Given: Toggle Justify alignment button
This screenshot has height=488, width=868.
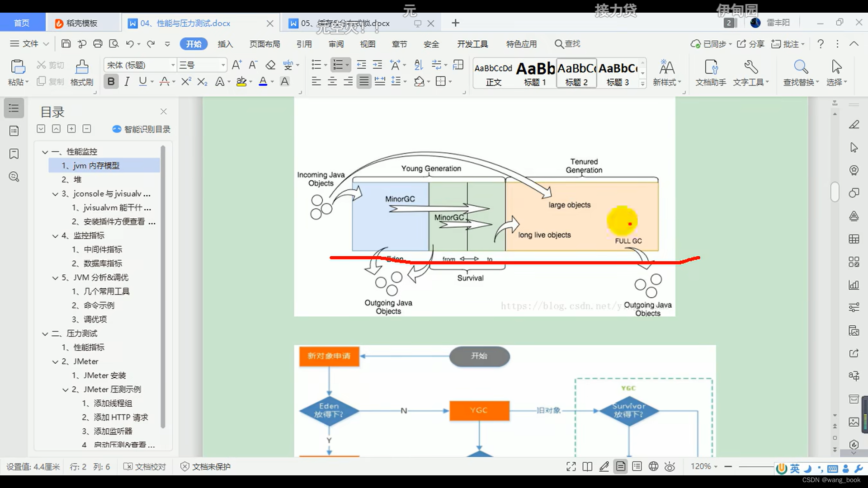Looking at the screenshot, I should coord(364,81).
